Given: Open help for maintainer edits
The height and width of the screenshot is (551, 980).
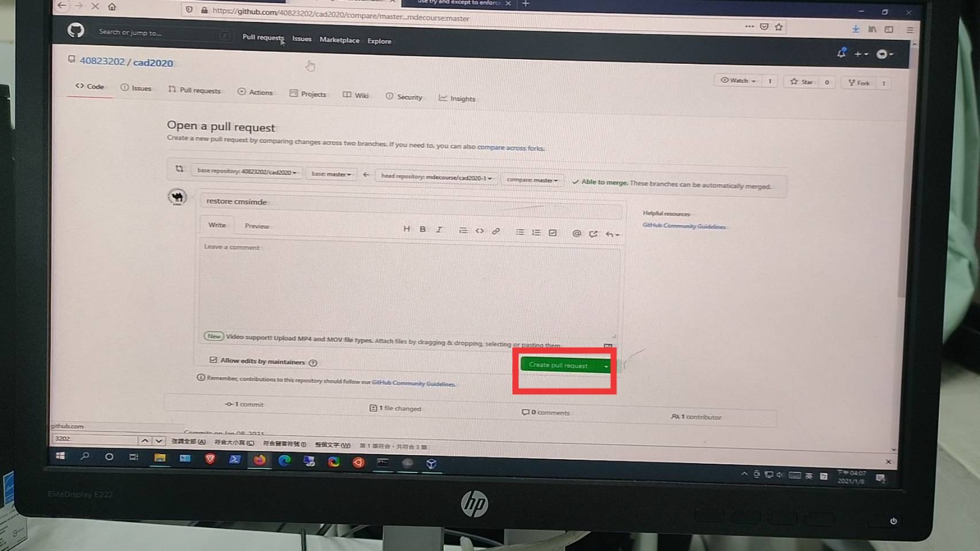Looking at the screenshot, I should tap(313, 363).
